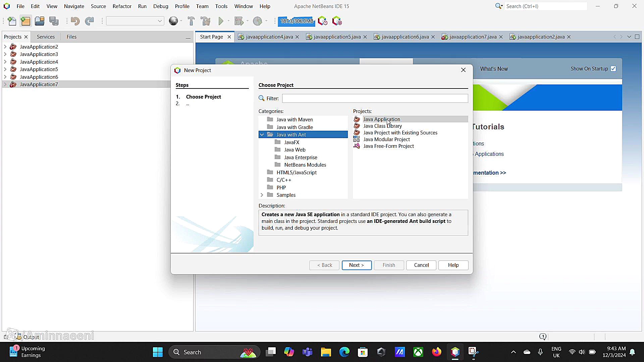
Task: Select Java Free-Form Project type
Action: pyautogui.click(x=388, y=146)
